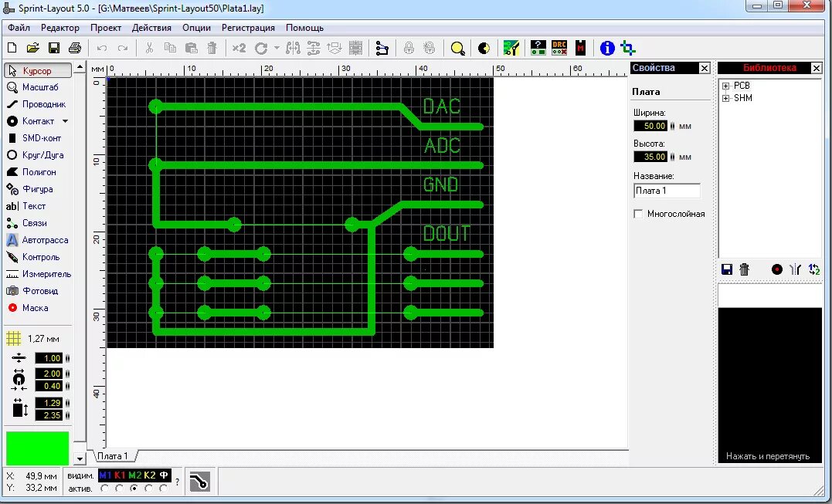The image size is (832, 504).
Task: Select the Контакт pad tool
Action: [x=32, y=121]
